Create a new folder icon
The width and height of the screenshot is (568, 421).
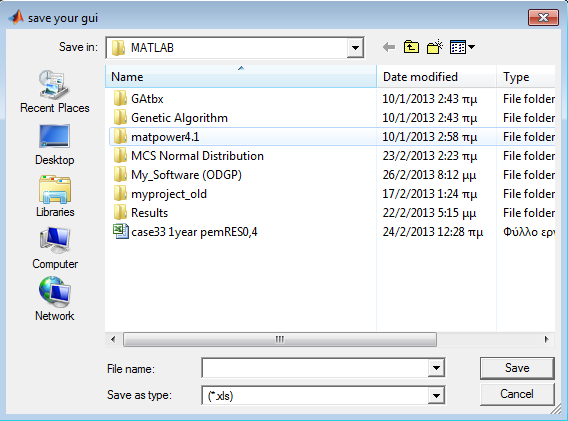[x=435, y=47]
